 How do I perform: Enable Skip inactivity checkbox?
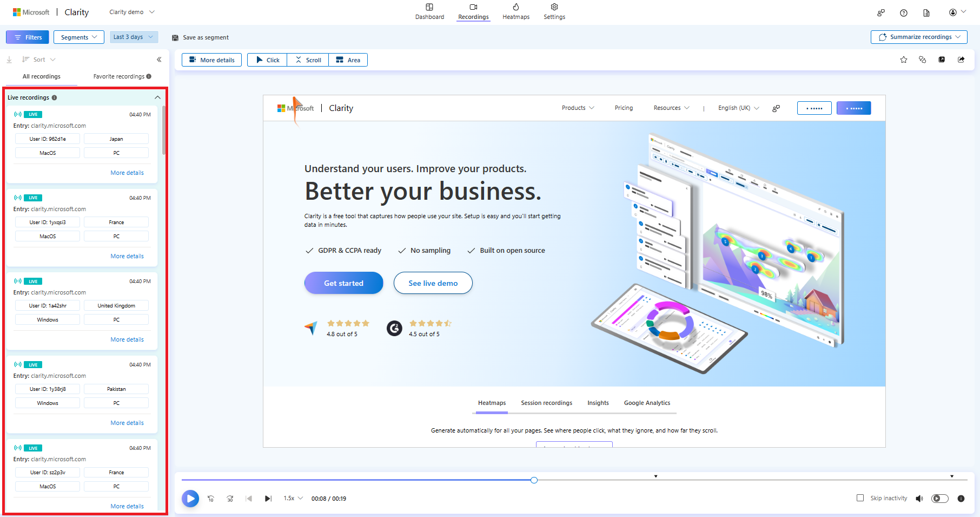860,498
